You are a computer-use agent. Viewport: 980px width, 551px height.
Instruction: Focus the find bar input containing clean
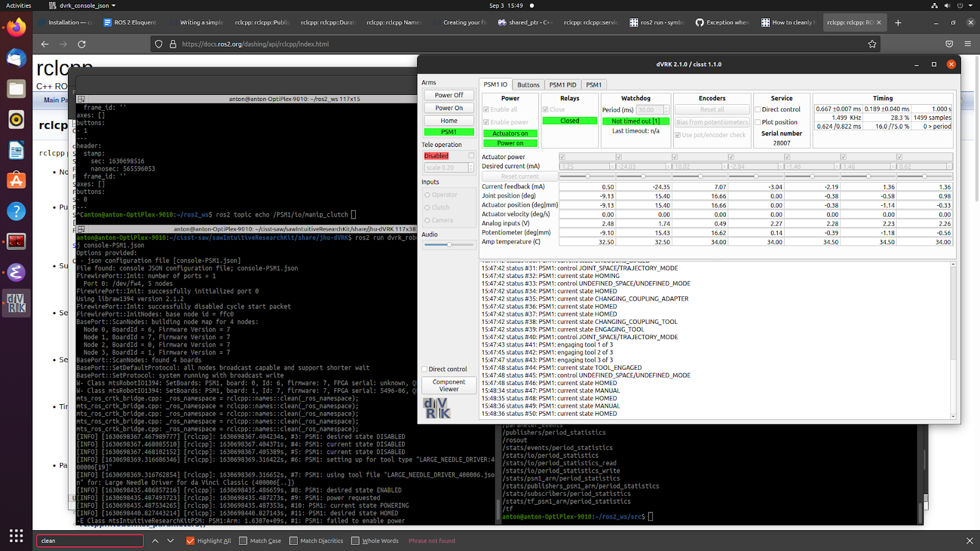coord(90,541)
